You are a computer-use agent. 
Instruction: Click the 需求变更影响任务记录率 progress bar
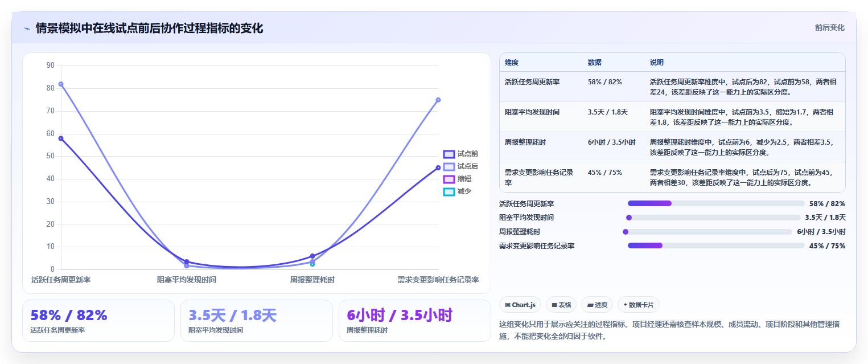pyautogui.click(x=716, y=246)
